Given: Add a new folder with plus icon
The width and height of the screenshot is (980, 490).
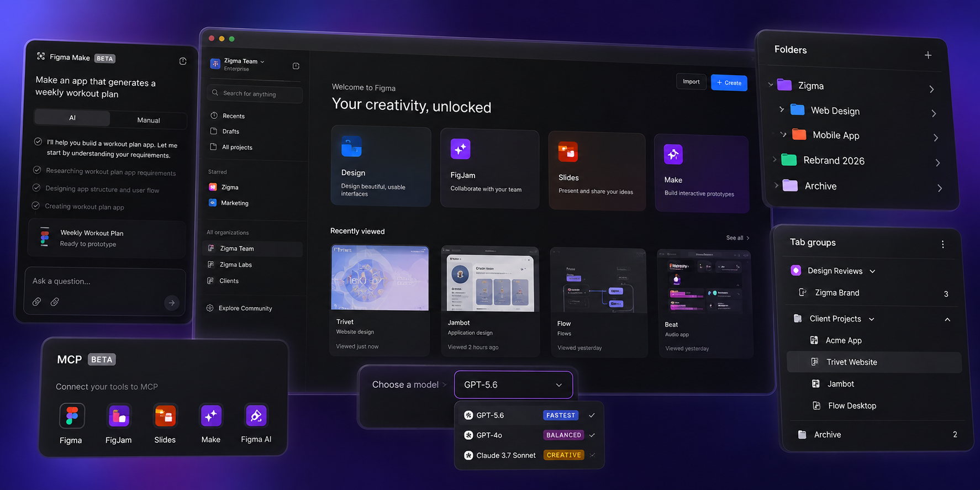Looking at the screenshot, I should click(928, 55).
